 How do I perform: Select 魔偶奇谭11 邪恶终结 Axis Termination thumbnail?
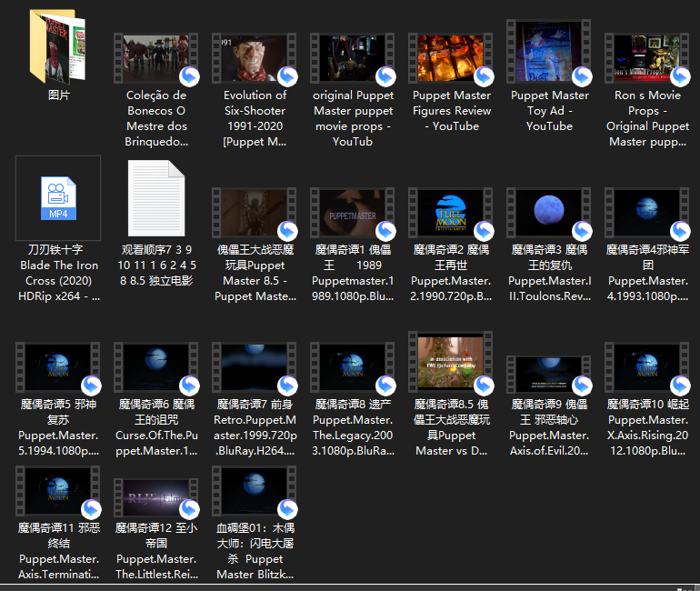(x=58, y=491)
